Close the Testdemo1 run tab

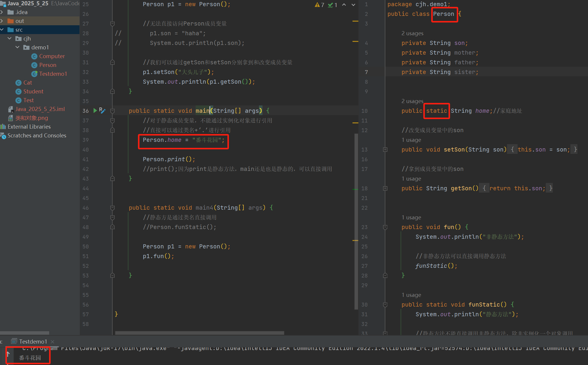click(52, 342)
